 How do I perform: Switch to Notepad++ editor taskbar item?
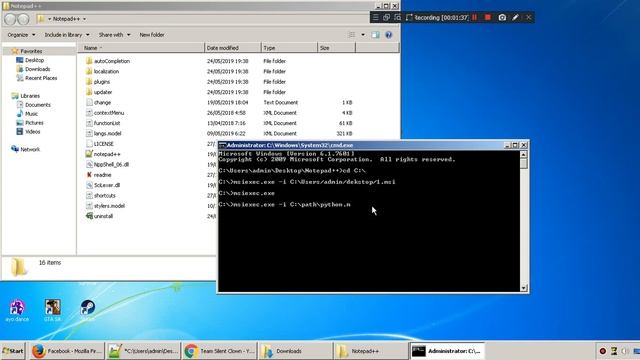(x=143, y=351)
